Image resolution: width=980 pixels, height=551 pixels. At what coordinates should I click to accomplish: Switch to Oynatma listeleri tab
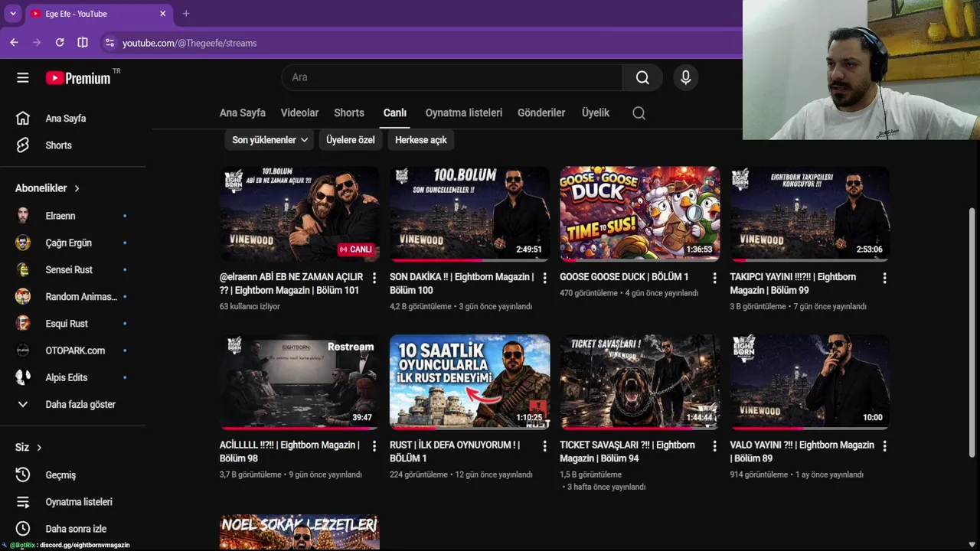coord(464,112)
